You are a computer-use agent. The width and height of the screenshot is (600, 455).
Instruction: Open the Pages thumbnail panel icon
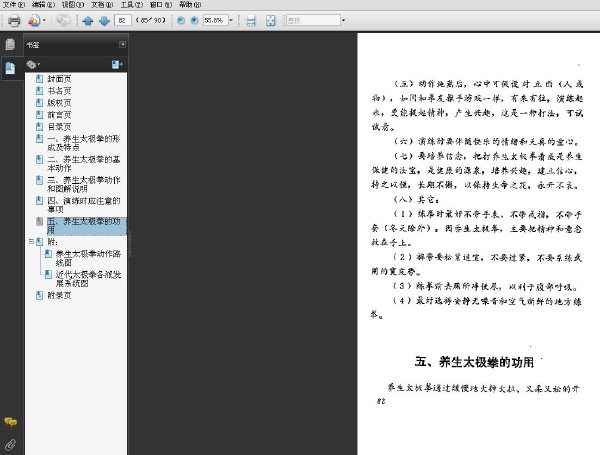pos(10,44)
